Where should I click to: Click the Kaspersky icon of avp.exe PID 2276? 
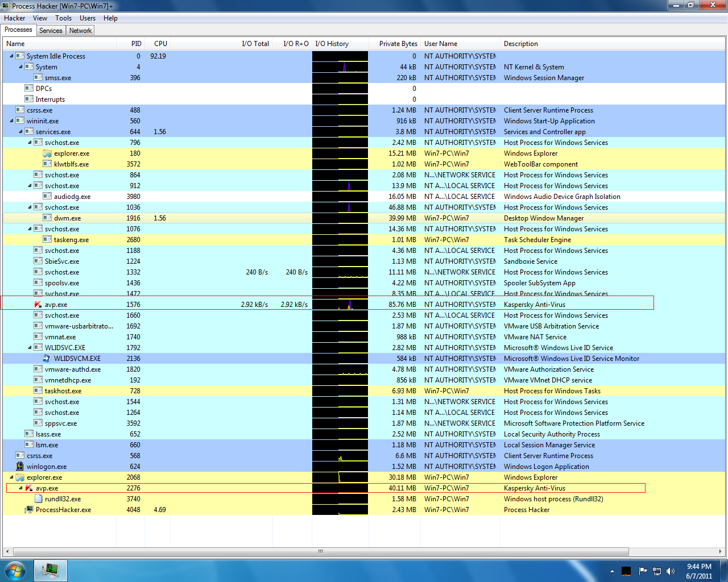(29, 488)
